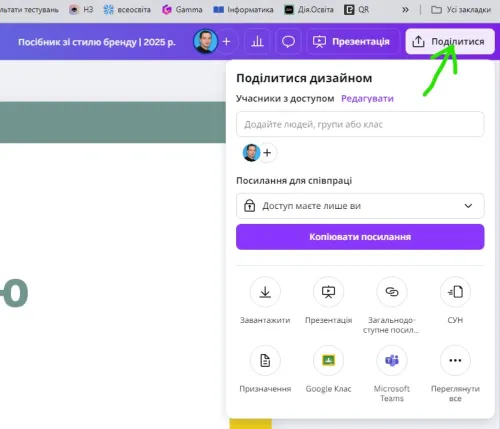The height and width of the screenshot is (429, 500).
Task: Click the design title Посібник зі стилю бренду
Action: (x=97, y=42)
